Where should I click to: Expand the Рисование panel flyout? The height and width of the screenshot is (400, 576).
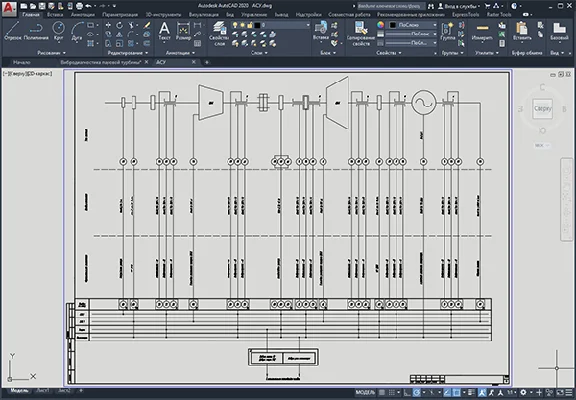tap(51, 53)
